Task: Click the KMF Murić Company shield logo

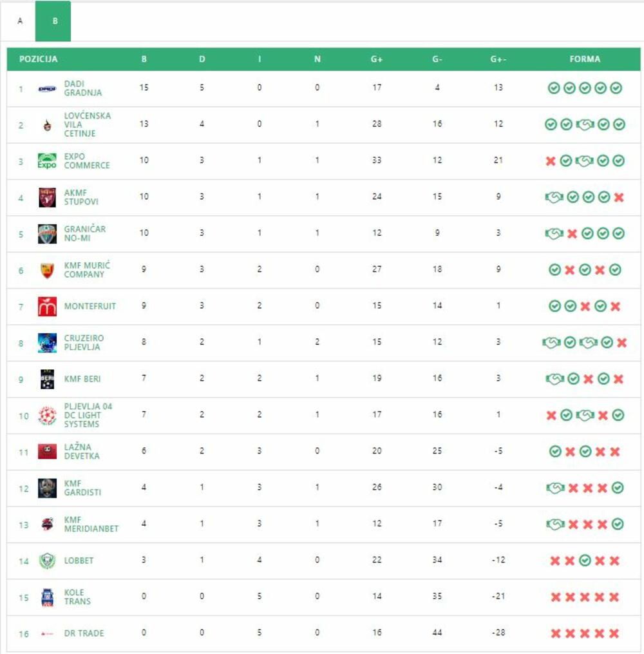Action: [47, 270]
